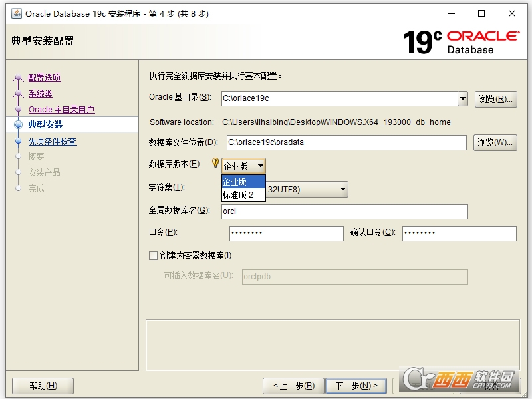Viewport: 532px width, 399px height.
Task: Click the 口令 password field
Action: pos(287,234)
